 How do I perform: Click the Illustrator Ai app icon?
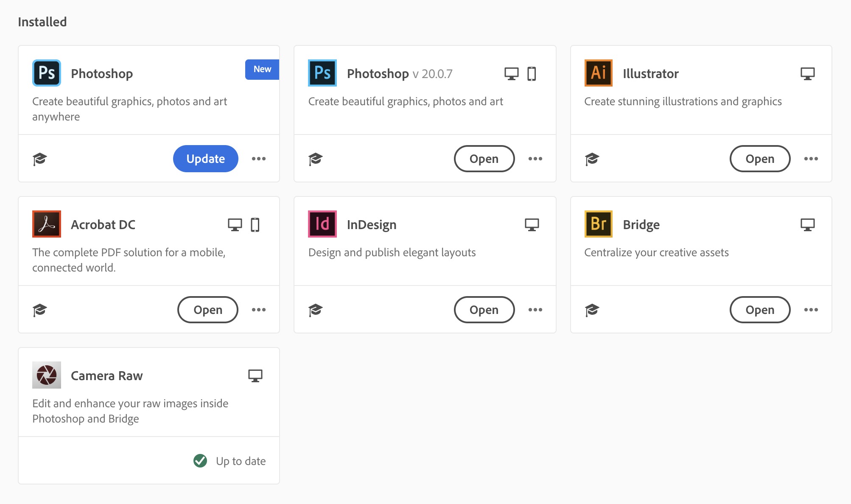[x=598, y=73]
